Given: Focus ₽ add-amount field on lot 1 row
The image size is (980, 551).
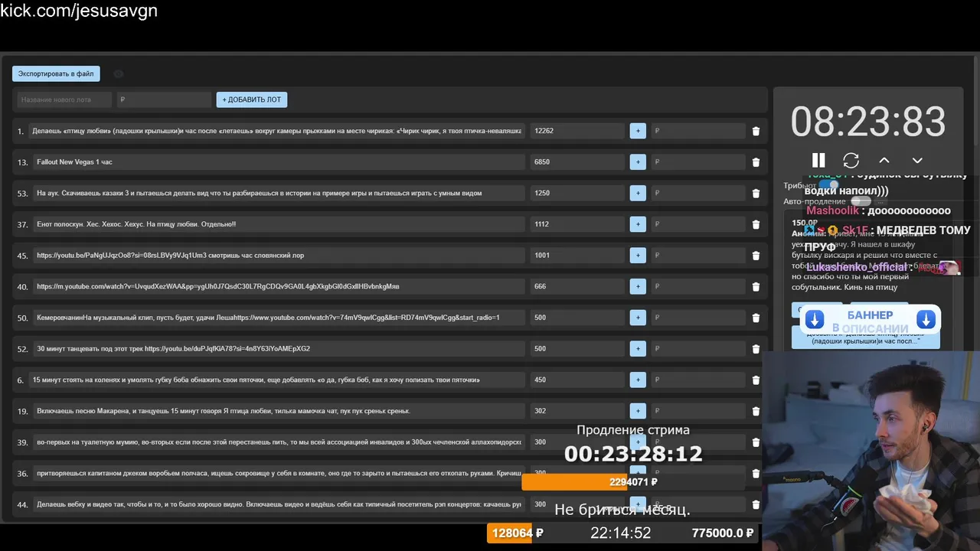Looking at the screenshot, I should [x=698, y=131].
